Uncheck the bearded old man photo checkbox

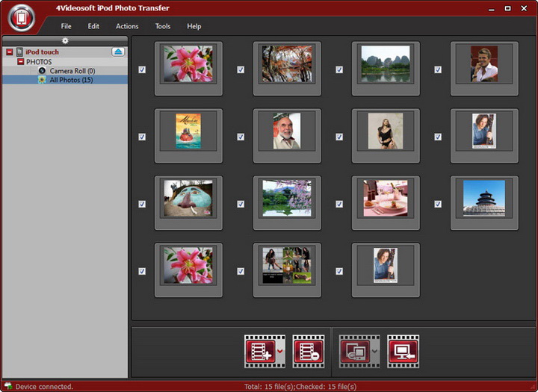coord(241,137)
